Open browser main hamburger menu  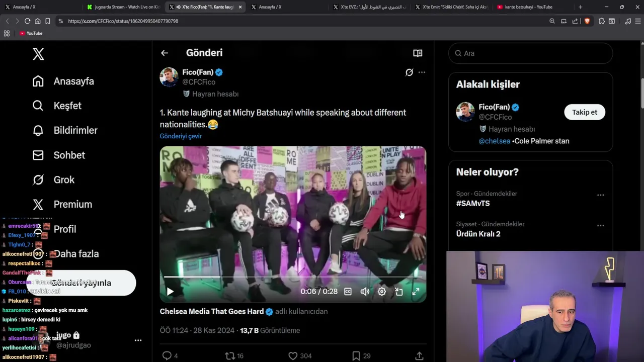pyautogui.click(x=638, y=21)
